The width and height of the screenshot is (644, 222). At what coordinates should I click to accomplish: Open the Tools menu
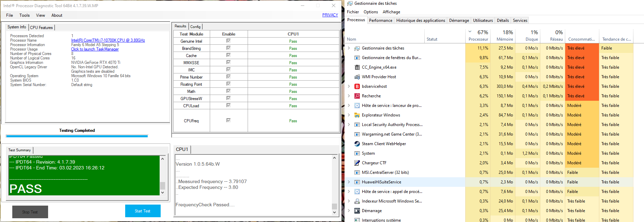pos(24,15)
